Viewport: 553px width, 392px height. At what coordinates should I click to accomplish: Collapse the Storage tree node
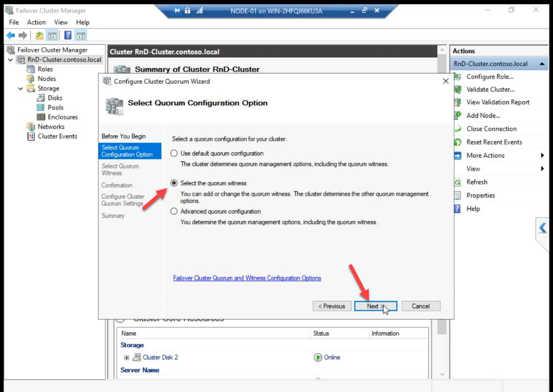20,89
